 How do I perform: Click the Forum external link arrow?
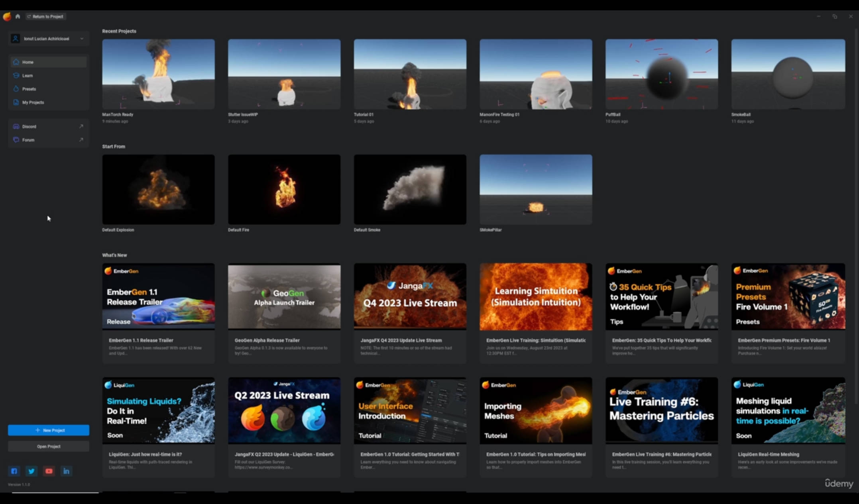point(81,140)
